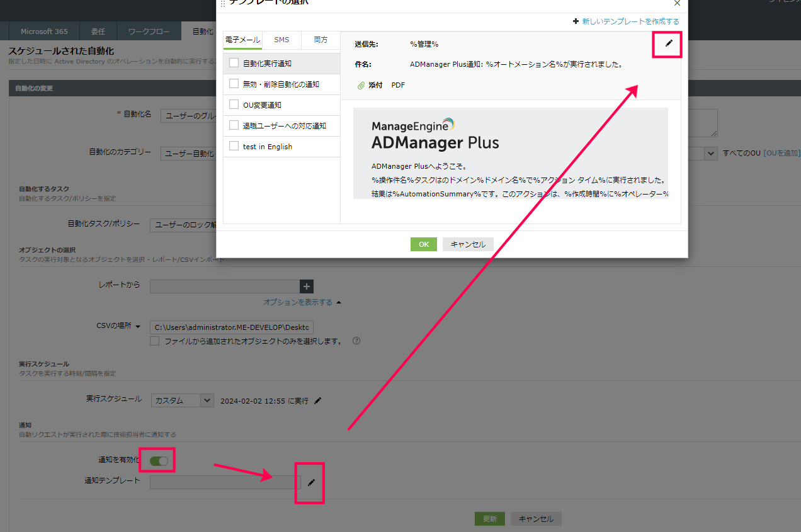
Task: Click the PDF attachment label
Action: click(398, 85)
